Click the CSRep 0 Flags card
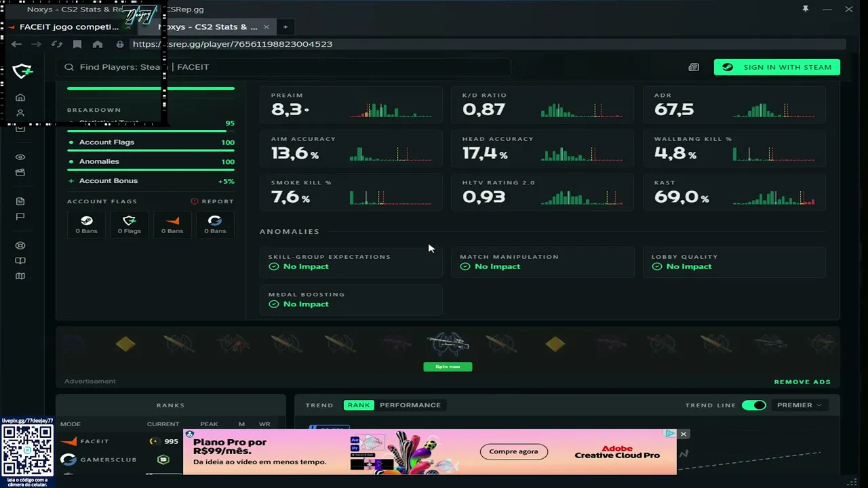The width and height of the screenshot is (868, 488). [129, 224]
